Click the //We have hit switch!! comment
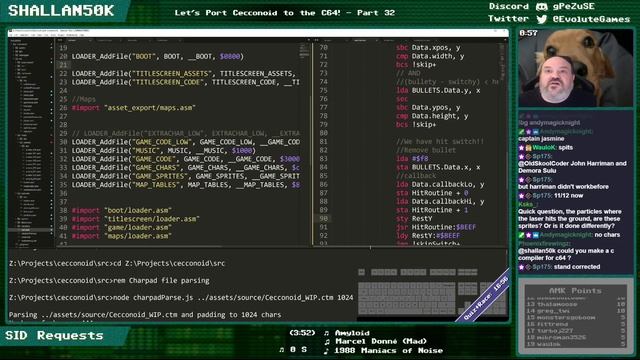 click(x=440, y=142)
